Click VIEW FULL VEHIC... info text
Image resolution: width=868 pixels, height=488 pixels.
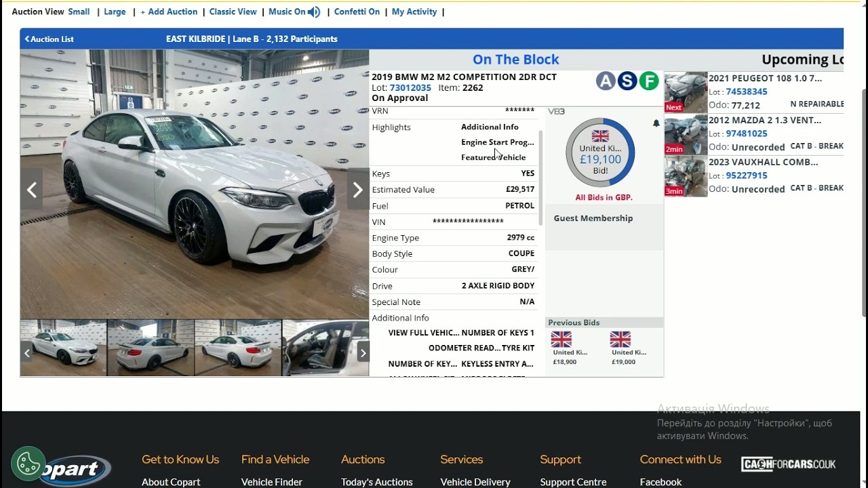[424, 333]
